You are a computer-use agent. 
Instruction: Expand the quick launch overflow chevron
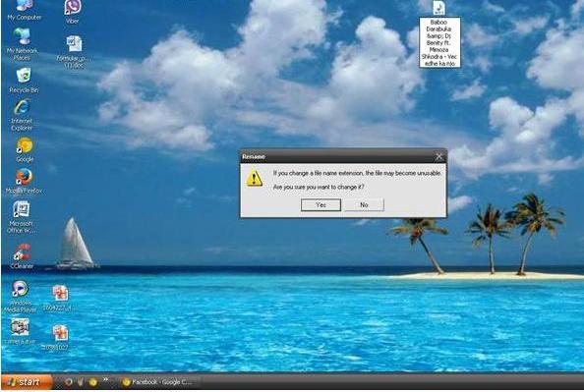105,380
